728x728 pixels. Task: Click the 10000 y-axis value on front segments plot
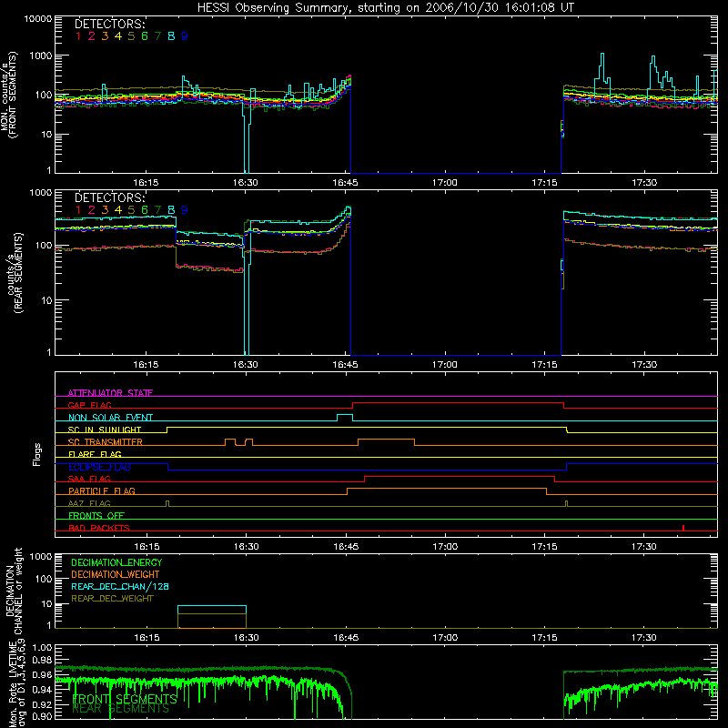click(38, 19)
